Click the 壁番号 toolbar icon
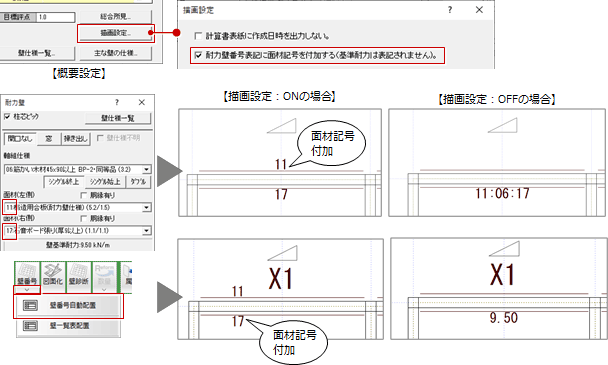This screenshot has width=608, height=365. point(27,274)
